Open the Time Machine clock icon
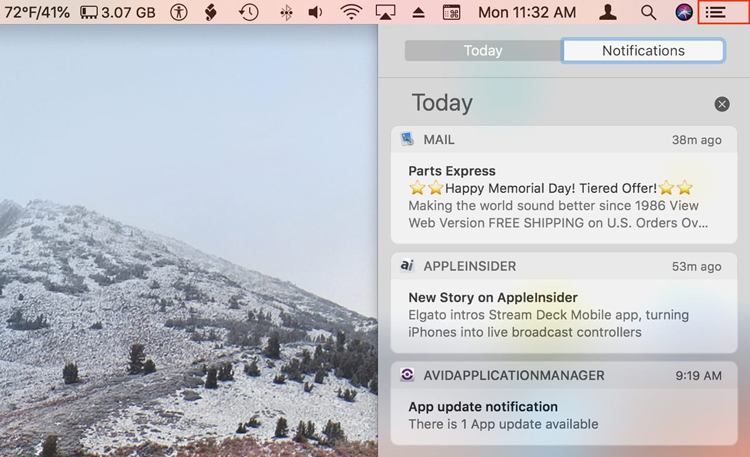Viewport: 750px width, 457px height. tap(248, 12)
